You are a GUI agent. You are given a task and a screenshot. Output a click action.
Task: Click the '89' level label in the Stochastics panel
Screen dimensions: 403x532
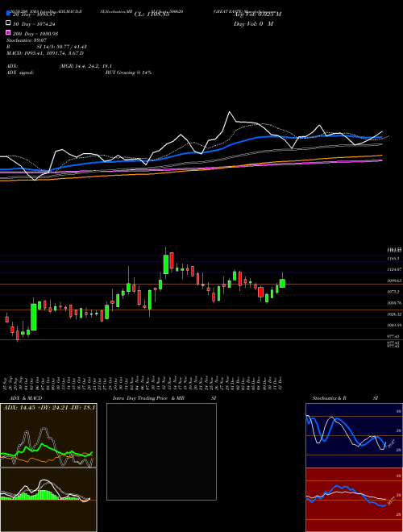tap(399, 411)
